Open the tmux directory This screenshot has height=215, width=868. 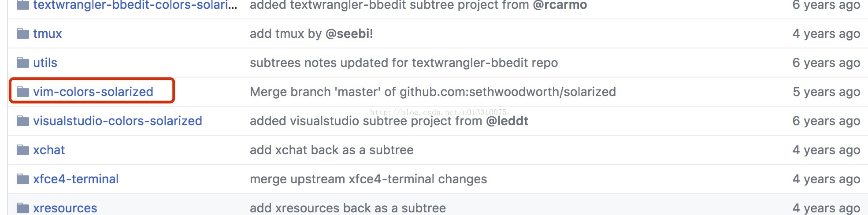click(48, 33)
